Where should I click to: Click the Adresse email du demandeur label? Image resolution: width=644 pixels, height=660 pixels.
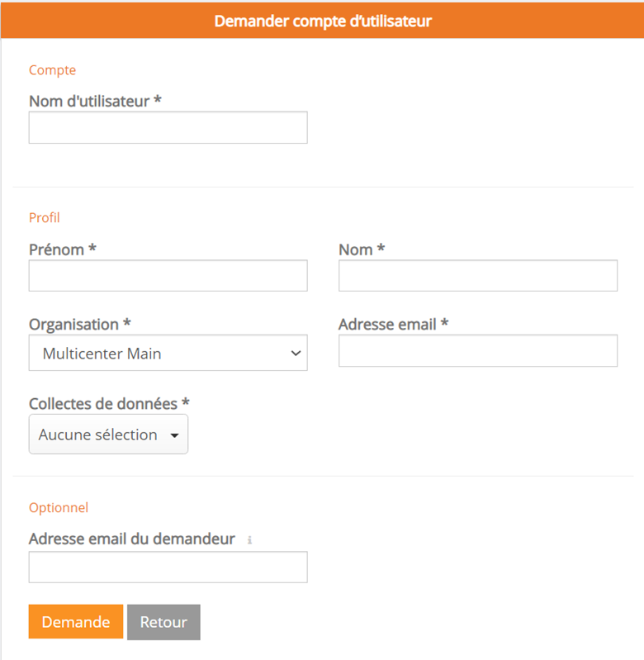pyautogui.click(x=131, y=539)
